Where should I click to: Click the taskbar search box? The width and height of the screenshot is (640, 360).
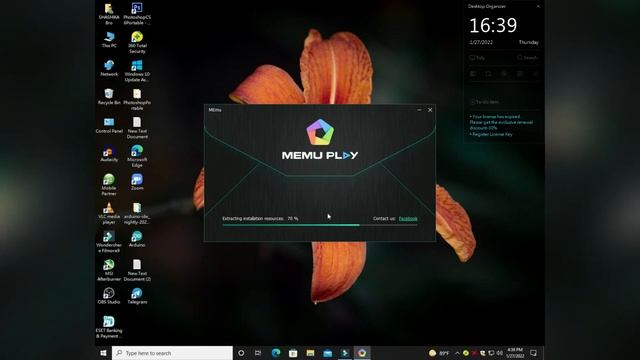172,353
